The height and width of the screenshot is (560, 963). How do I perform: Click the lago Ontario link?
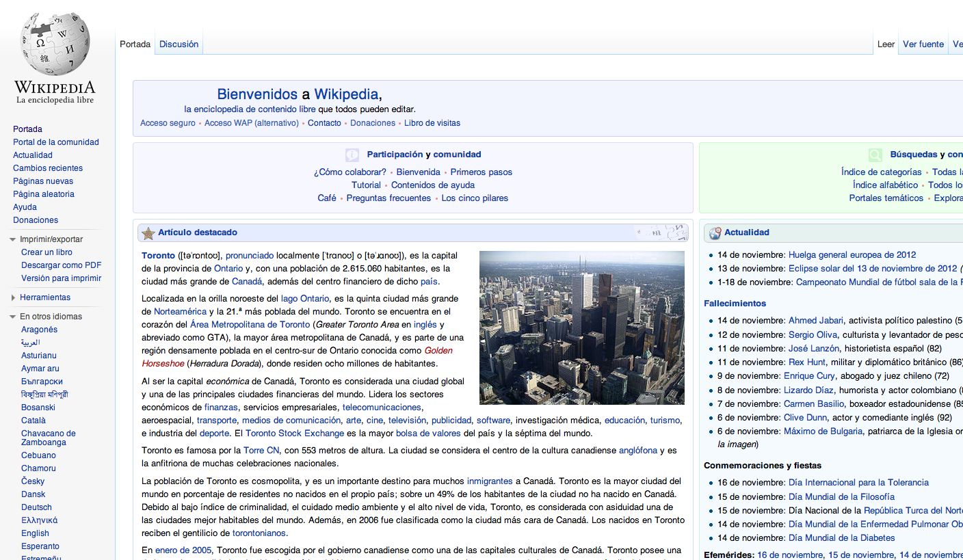(305, 299)
